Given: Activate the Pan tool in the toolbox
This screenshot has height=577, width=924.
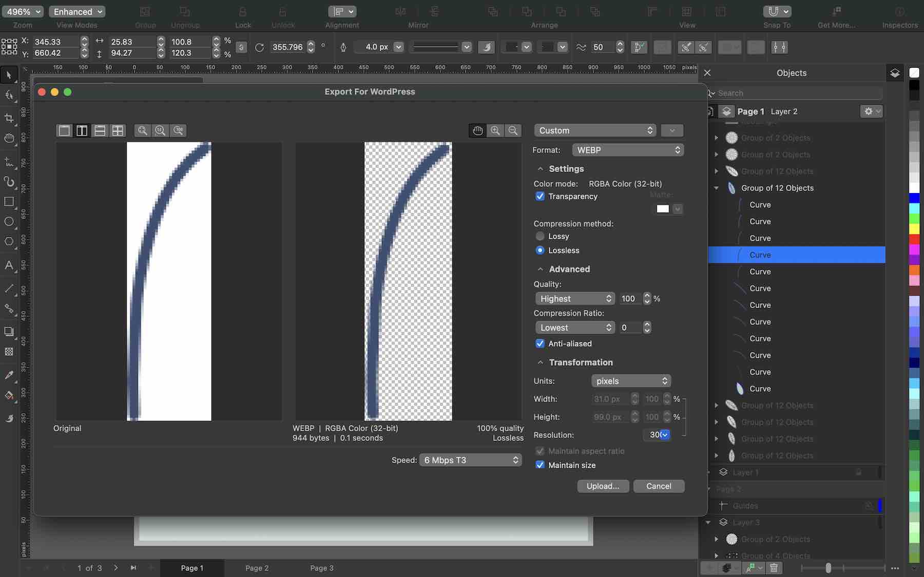Looking at the screenshot, I should (x=9, y=138).
